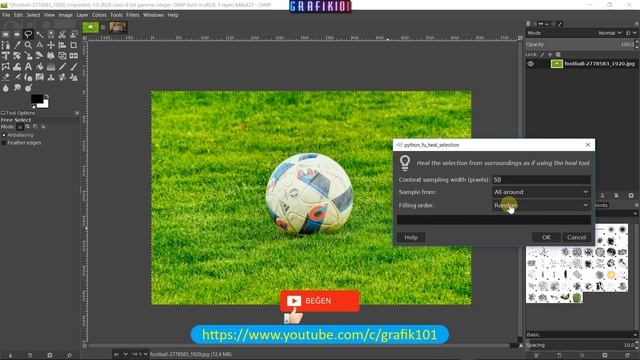Select the Paintbrush tool
Viewport: 640px width, 360px height.
[x=73, y=67]
